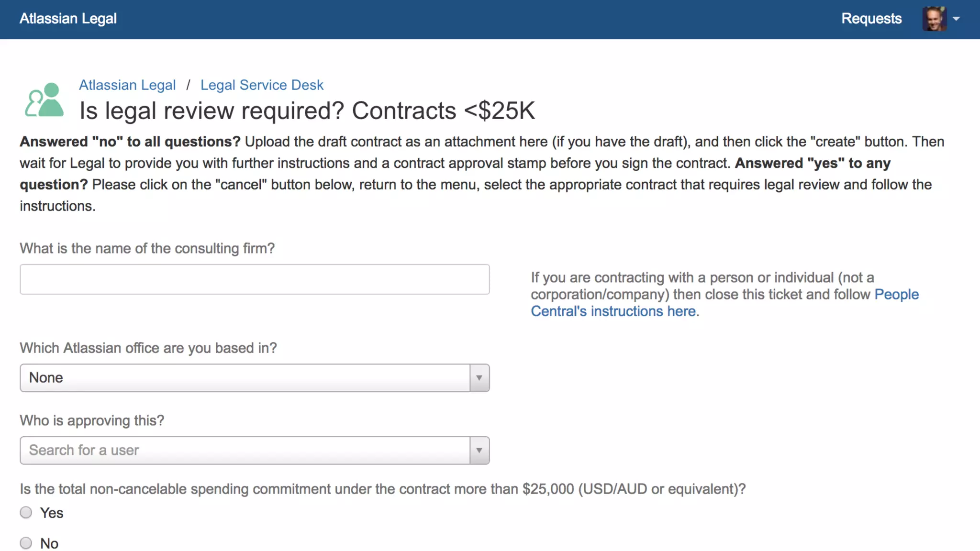The height and width of the screenshot is (551, 980).
Task: Click the "Is legal review required?" heading
Action: coord(307,111)
